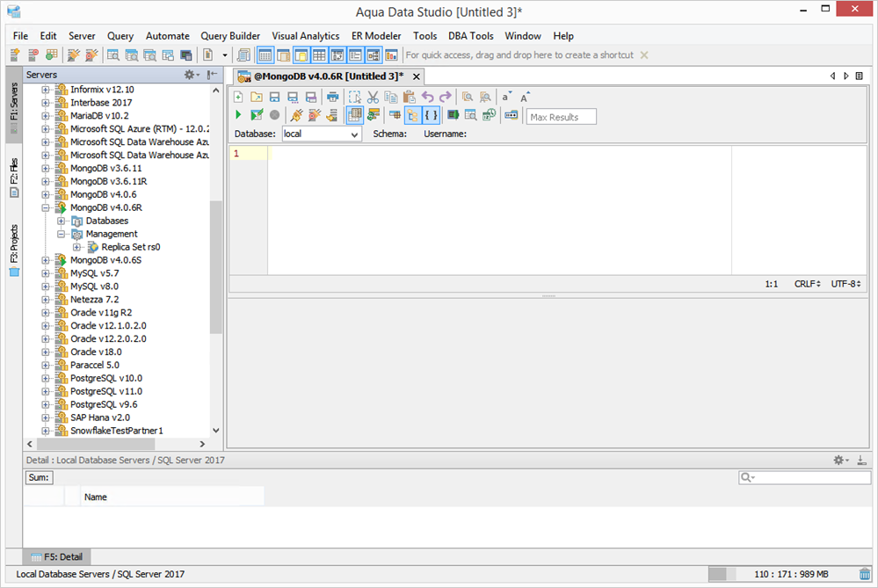878x588 pixels.
Task: Click the Undo arrow icon
Action: [x=428, y=97]
